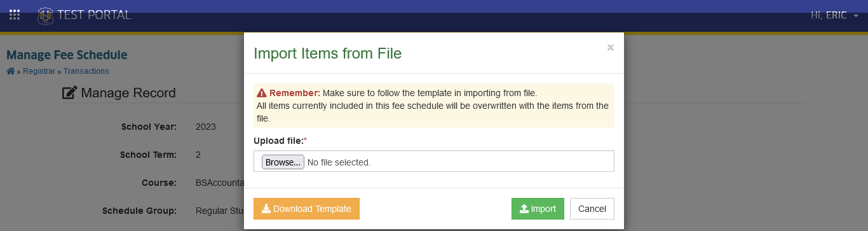
Task: Select the School Year value 2023
Action: (x=206, y=127)
